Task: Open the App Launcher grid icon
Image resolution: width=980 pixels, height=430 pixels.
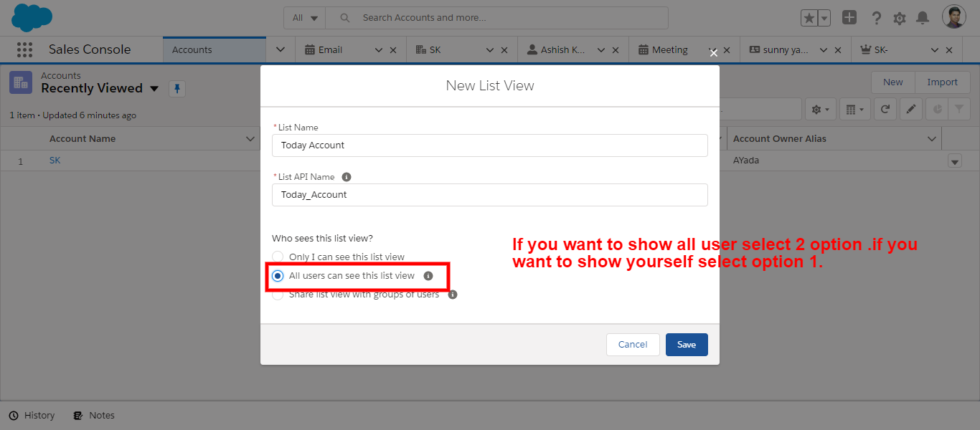Action: point(24,49)
